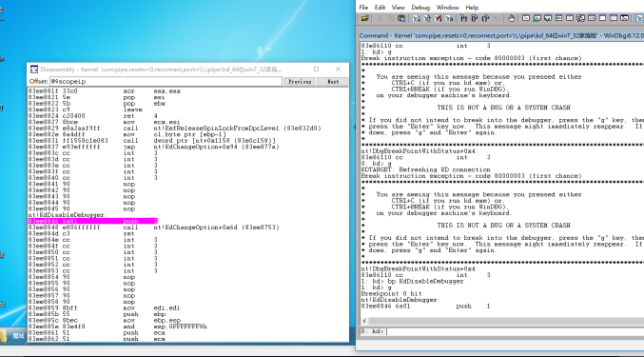
Task: Click the 83ee8859 mov edi,edi line
Action: pyautogui.click(x=105, y=307)
